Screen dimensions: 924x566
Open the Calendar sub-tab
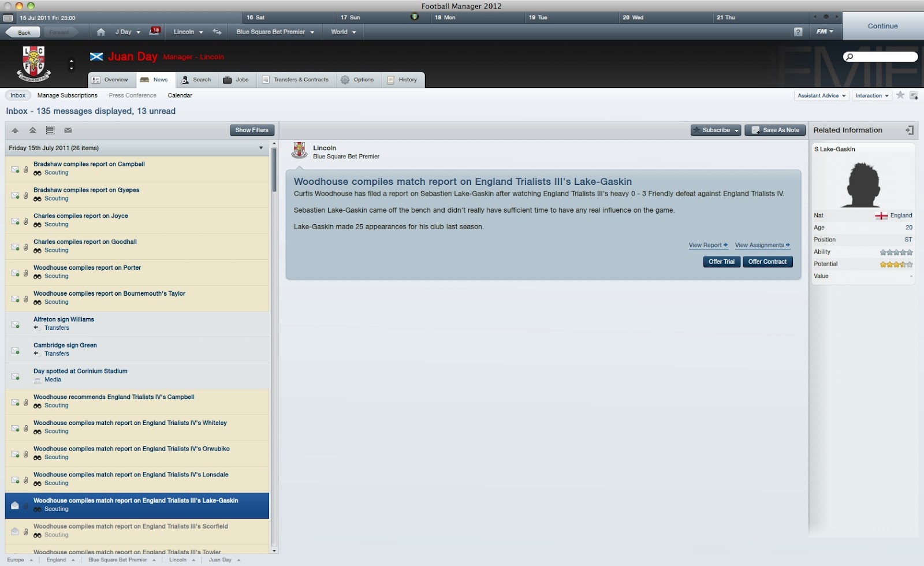[180, 95]
